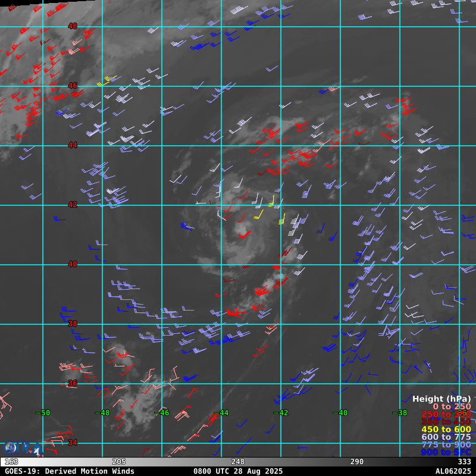This screenshot has width=476, height=476.
Task: Select the "600 to 775" legend entry
Action: pos(446,437)
